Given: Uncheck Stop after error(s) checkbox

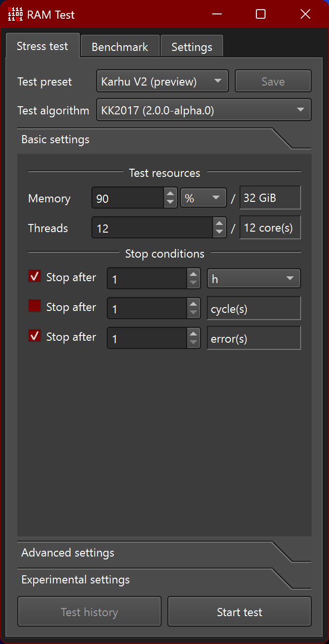Looking at the screenshot, I should pyautogui.click(x=35, y=336).
